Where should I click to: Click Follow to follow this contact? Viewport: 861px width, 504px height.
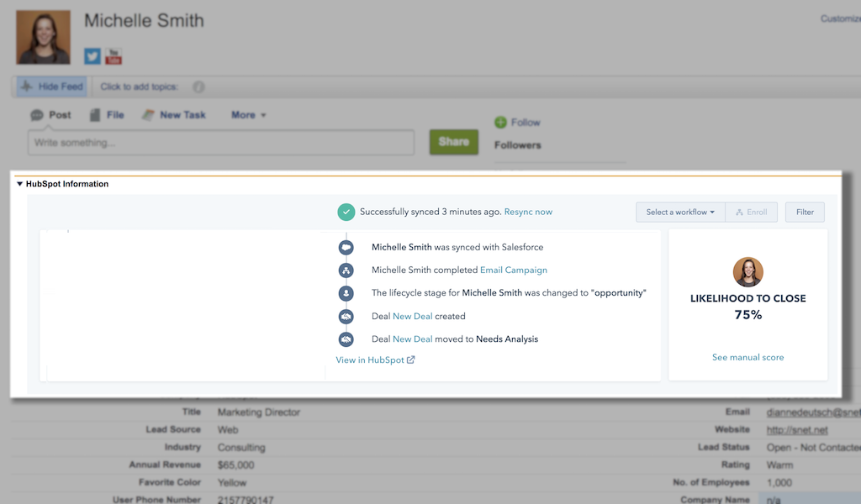click(x=517, y=121)
